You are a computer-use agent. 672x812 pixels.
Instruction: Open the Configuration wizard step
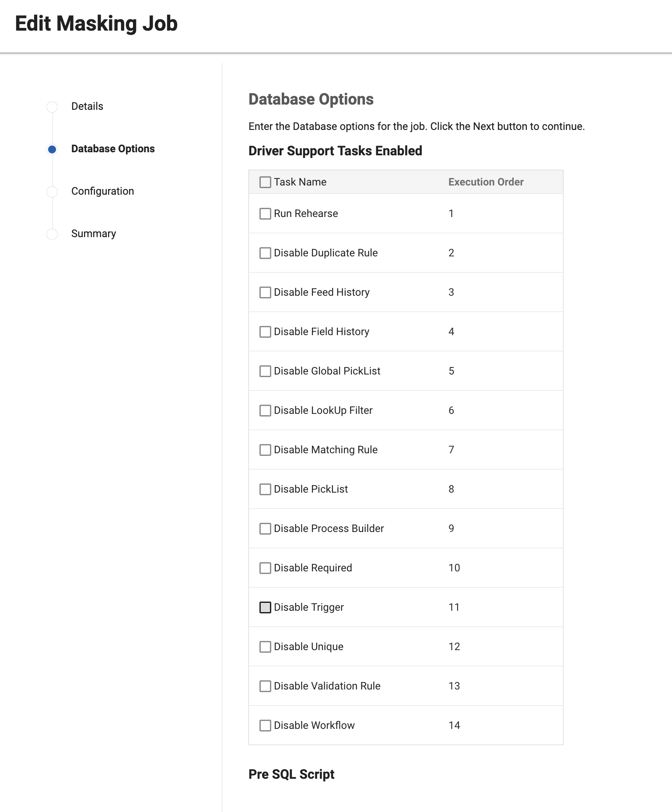(102, 191)
